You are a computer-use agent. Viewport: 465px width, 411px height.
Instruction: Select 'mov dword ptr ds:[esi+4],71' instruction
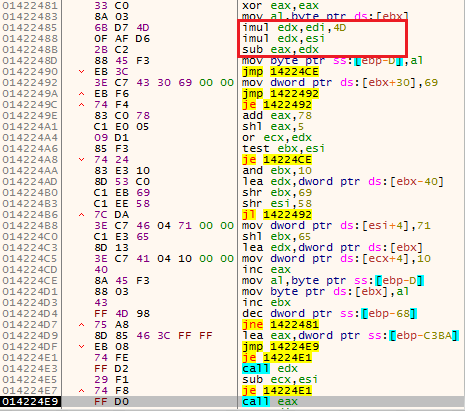[336, 226]
